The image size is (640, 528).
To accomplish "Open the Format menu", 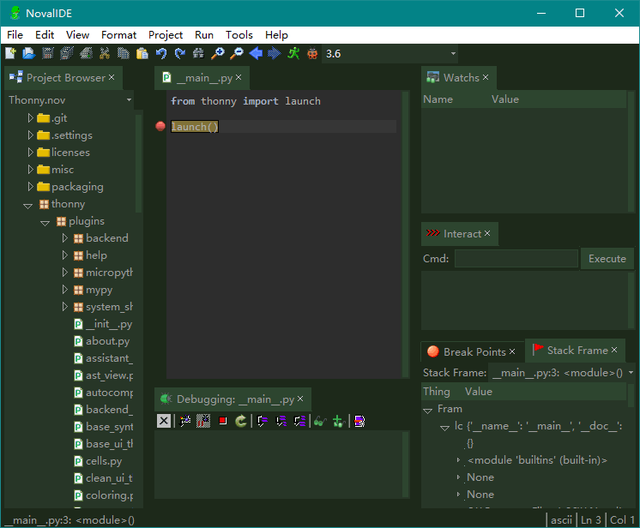I will pyautogui.click(x=118, y=35).
